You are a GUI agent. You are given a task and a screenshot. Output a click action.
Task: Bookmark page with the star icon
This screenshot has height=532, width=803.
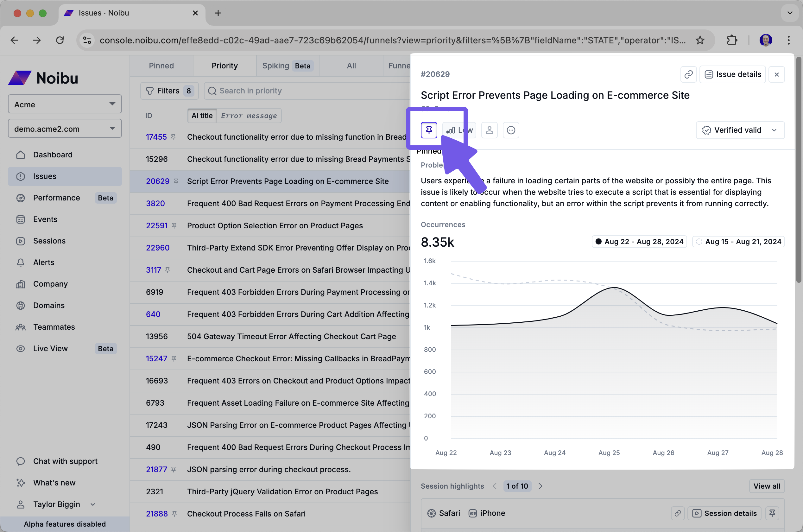click(700, 41)
